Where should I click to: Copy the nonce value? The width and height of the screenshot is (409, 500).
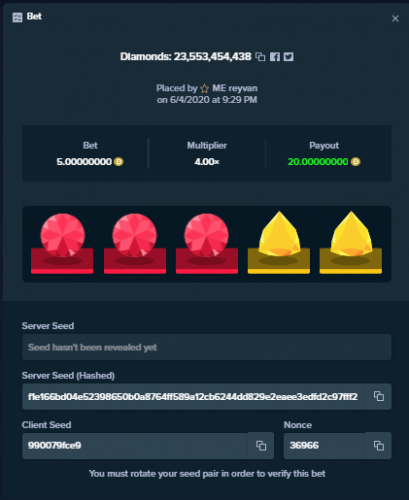pyautogui.click(x=379, y=446)
